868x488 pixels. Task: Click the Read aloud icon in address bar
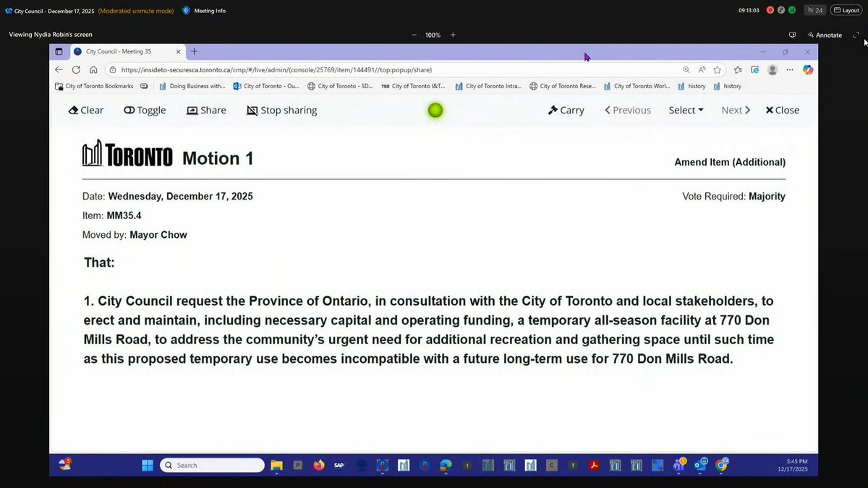click(x=702, y=70)
